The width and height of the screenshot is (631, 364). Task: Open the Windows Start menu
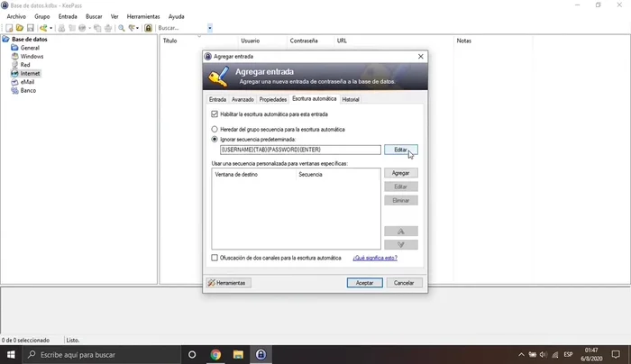click(11, 355)
